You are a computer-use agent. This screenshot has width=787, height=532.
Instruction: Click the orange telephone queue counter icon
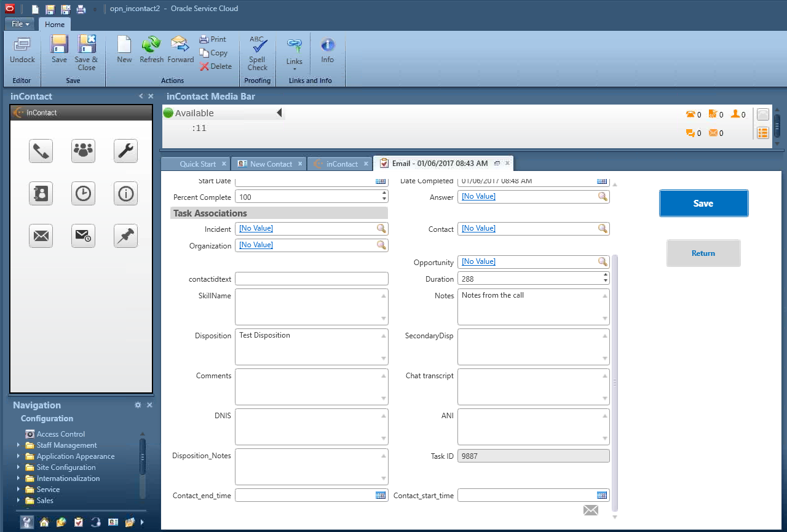click(690, 114)
